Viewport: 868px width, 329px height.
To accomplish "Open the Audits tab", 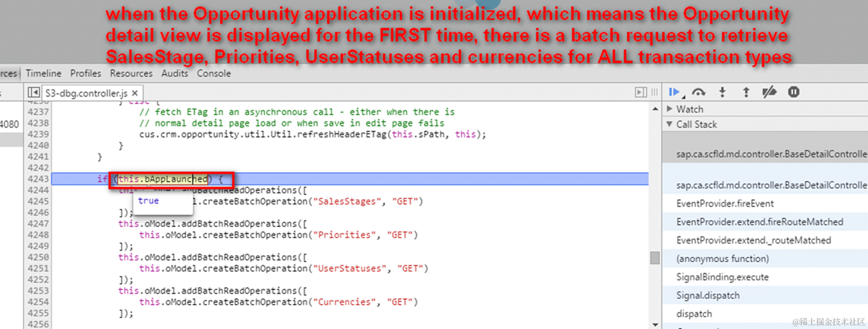I will pos(175,73).
